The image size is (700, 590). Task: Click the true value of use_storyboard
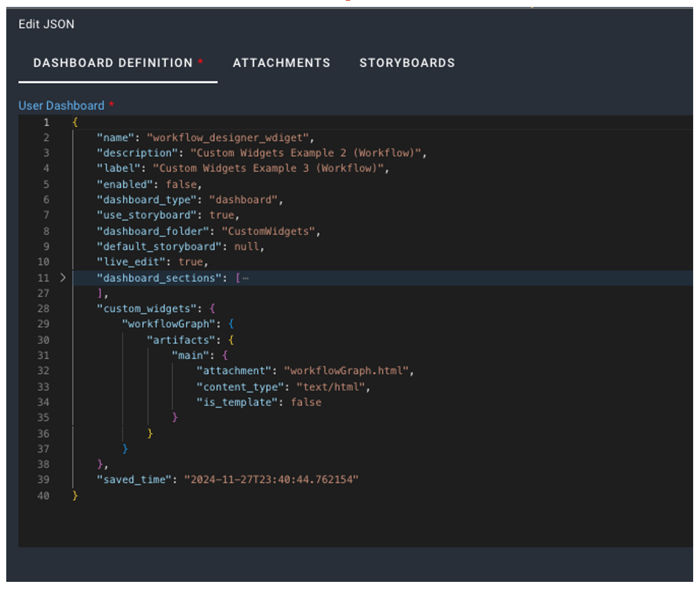(220, 215)
